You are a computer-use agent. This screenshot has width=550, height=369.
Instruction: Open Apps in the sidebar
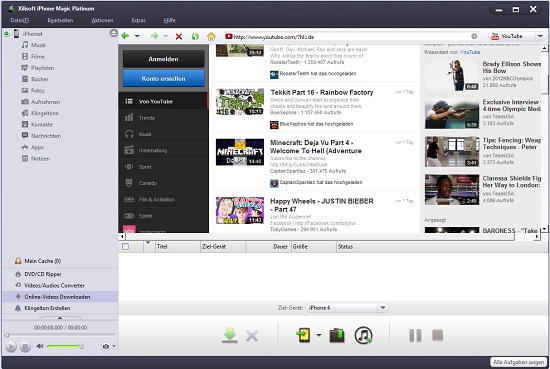click(x=37, y=147)
